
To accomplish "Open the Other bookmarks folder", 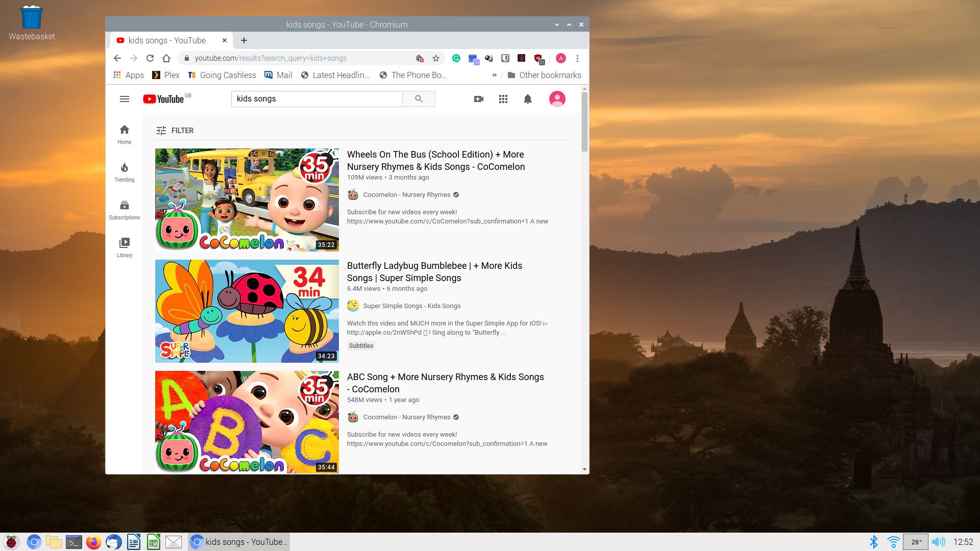I will [x=544, y=75].
